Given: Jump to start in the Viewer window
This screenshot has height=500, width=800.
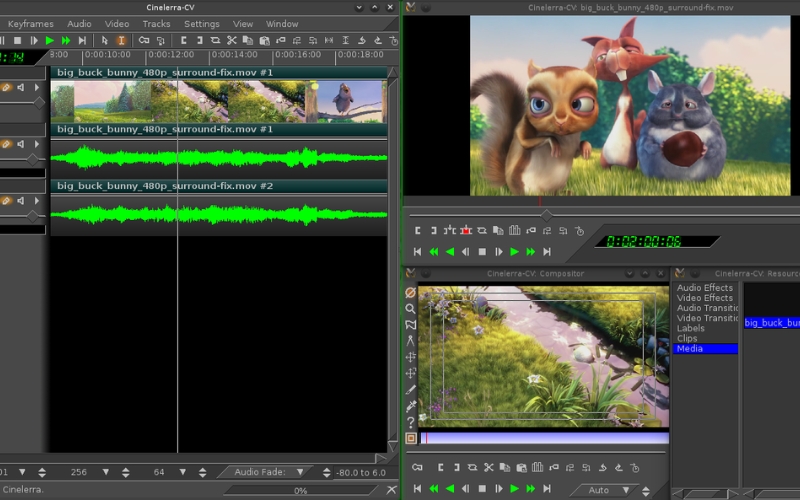Looking at the screenshot, I should 417,252.
